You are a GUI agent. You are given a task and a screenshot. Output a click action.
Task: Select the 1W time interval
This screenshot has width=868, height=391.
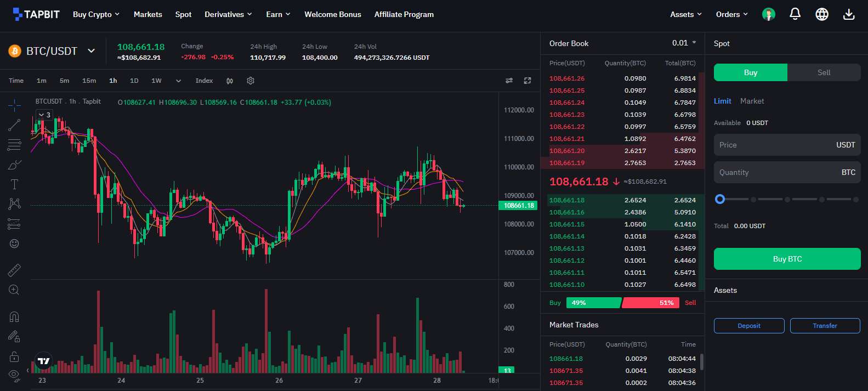(x=156, y=81)
